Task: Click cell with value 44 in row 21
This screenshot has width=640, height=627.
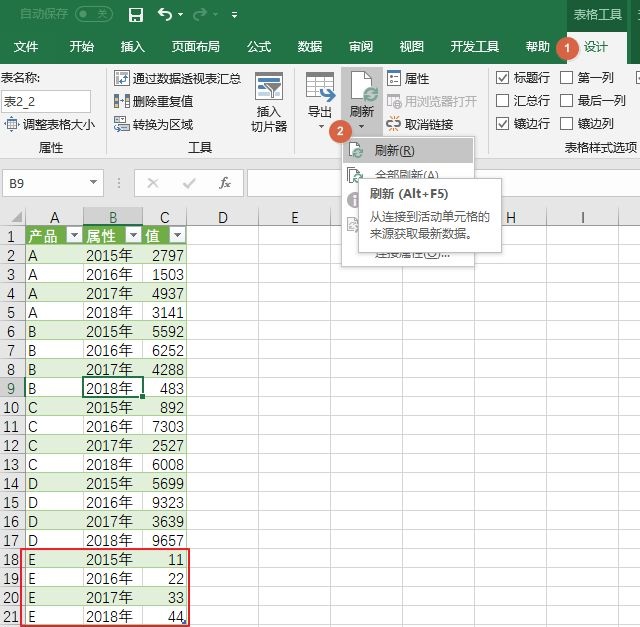Action: coord(164,616)
